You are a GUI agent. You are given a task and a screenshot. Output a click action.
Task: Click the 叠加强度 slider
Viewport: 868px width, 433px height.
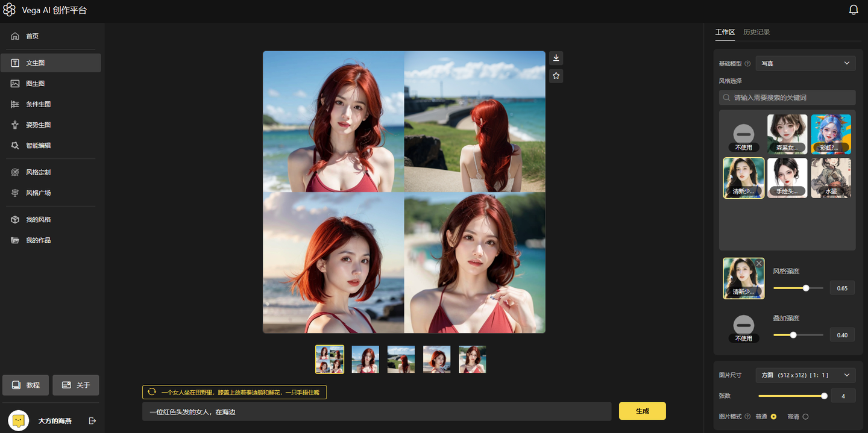[798, 335]
